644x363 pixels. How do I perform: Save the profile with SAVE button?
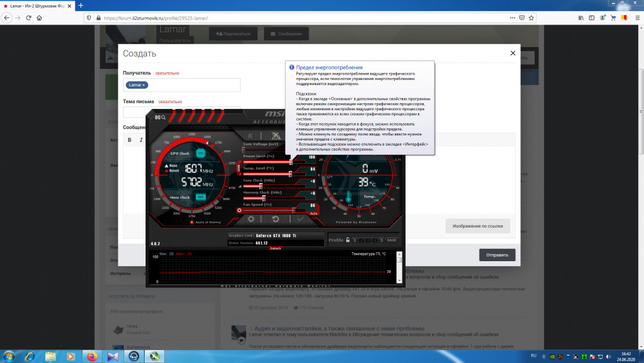[x=392, y=240]
